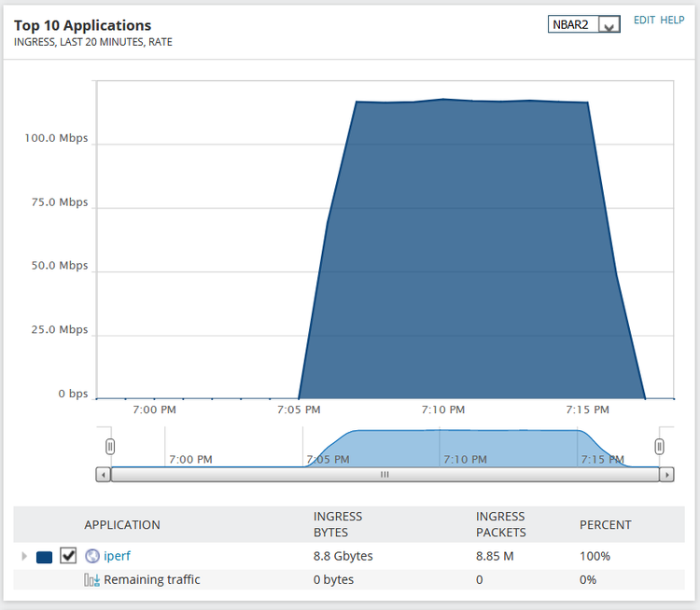Screen dimensions: 700x610
Task: Click the INGRESS BYTES column header
Action: (x=338, y=524)
